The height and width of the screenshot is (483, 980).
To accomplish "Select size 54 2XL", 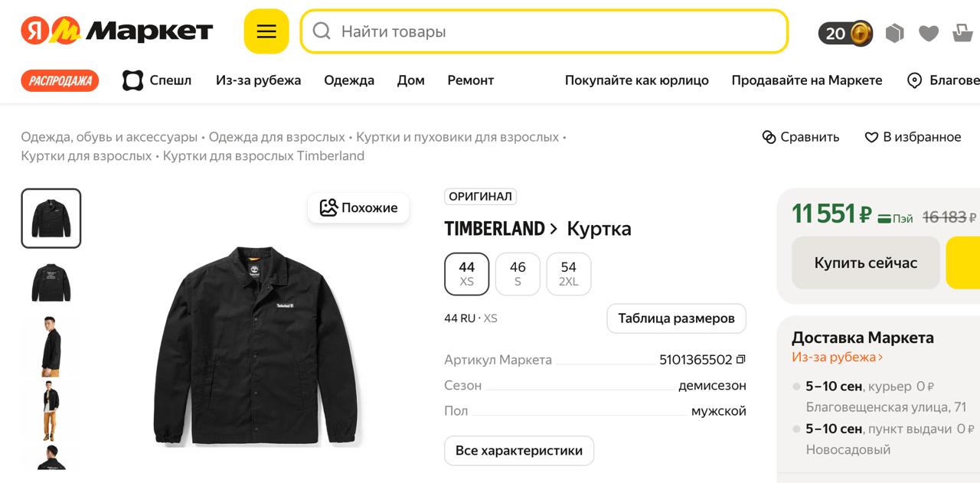I will (568, 274).
